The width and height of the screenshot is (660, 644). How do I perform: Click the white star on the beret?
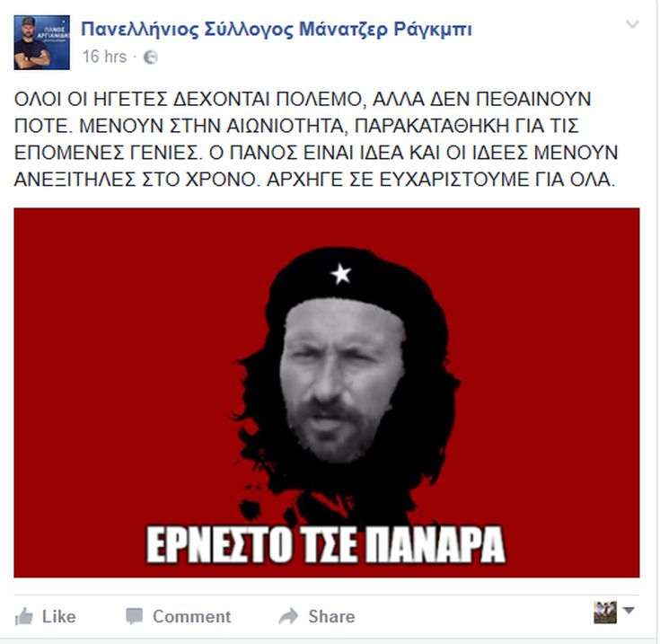pos(340,273)
